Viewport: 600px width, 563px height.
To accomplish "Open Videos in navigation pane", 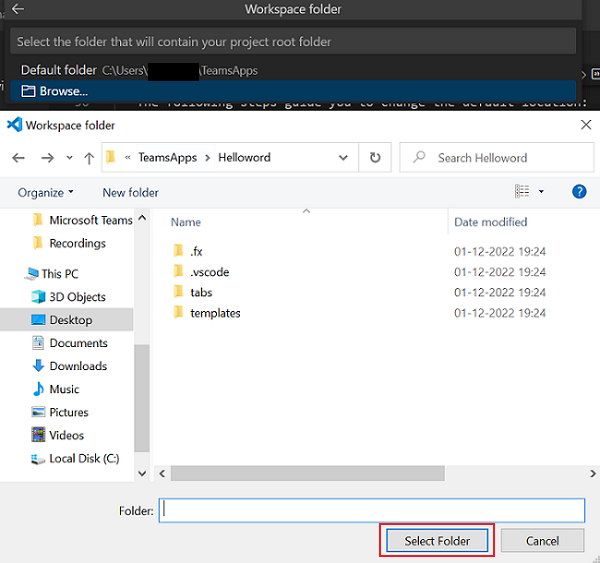I will click(58, 435).
